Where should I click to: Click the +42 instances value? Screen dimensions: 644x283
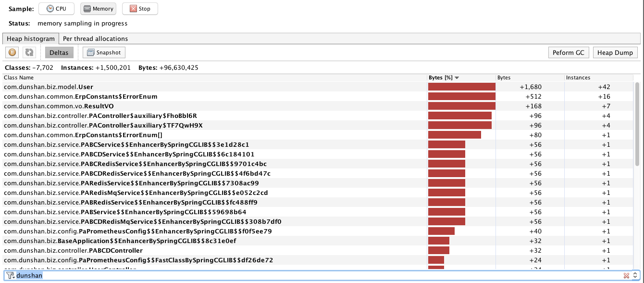coord(604,87)
